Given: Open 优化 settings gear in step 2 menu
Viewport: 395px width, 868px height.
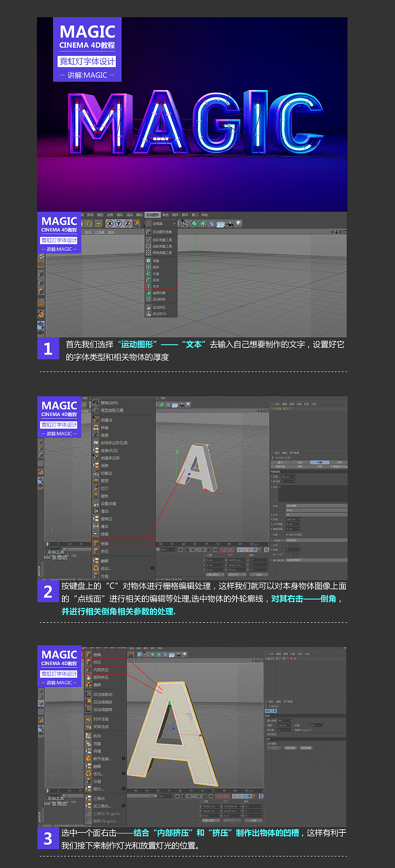Looking at the screenshot, I should (x=152, y=568).
